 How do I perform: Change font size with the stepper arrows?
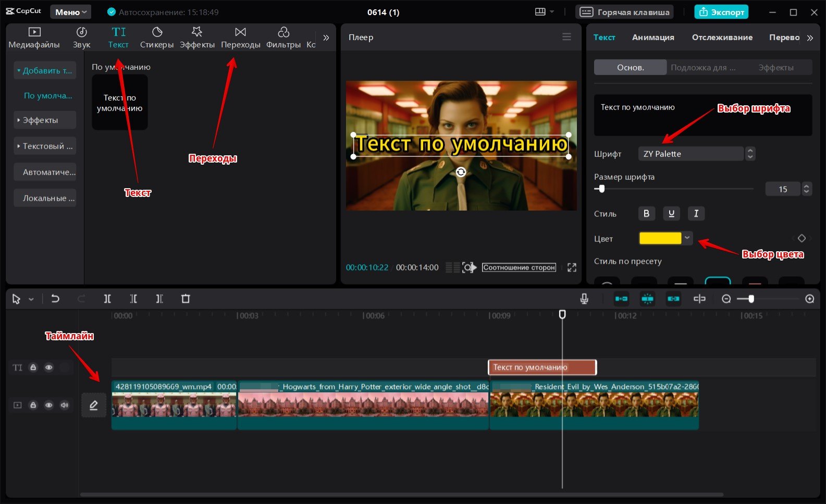coord(807,189)
